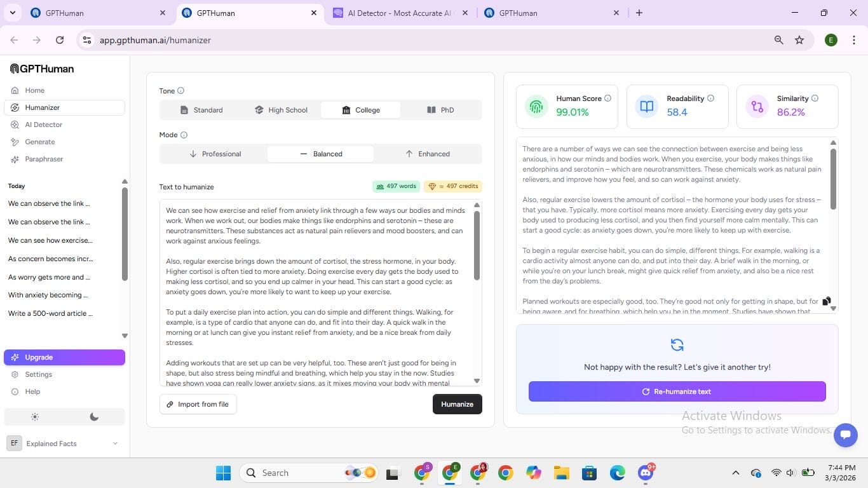Click the 497 words badge
Screen dimensions: 868x488
[396, 186]
